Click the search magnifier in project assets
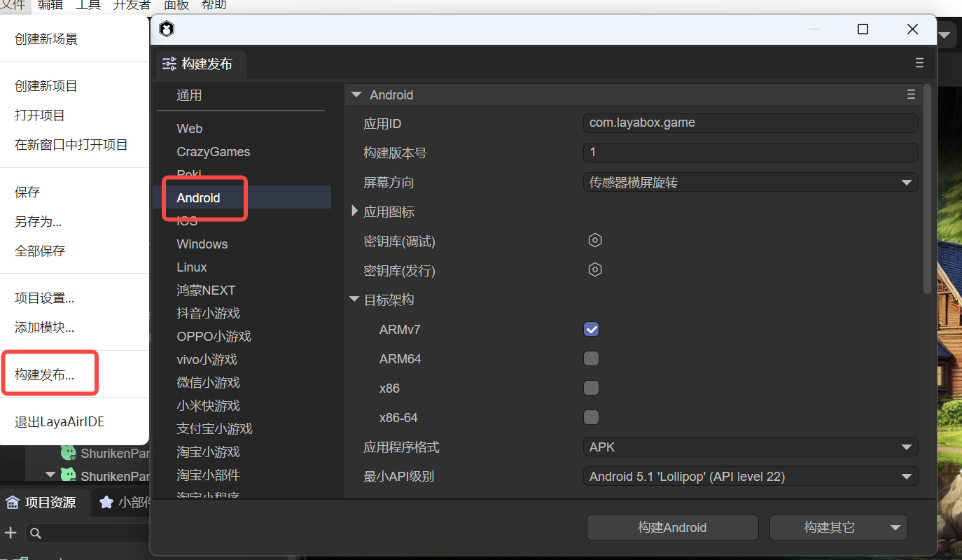Viewport: 962px width, 560px height. point(36,533)
